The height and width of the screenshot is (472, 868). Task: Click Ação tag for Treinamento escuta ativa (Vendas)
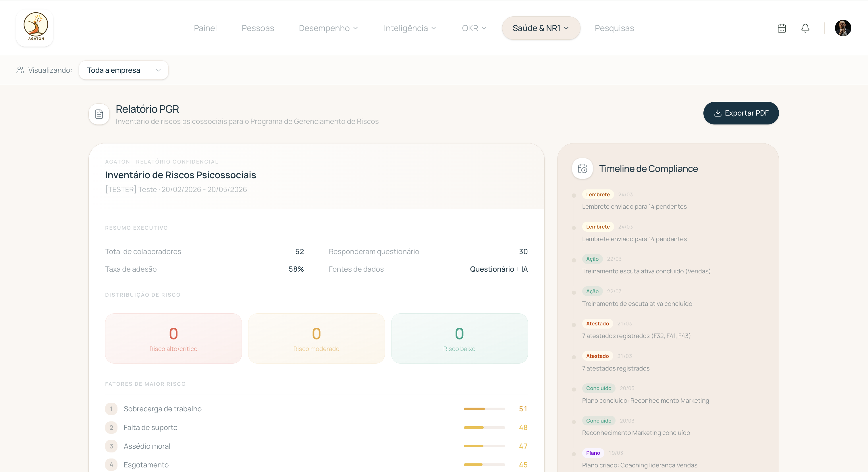point(592,259)
